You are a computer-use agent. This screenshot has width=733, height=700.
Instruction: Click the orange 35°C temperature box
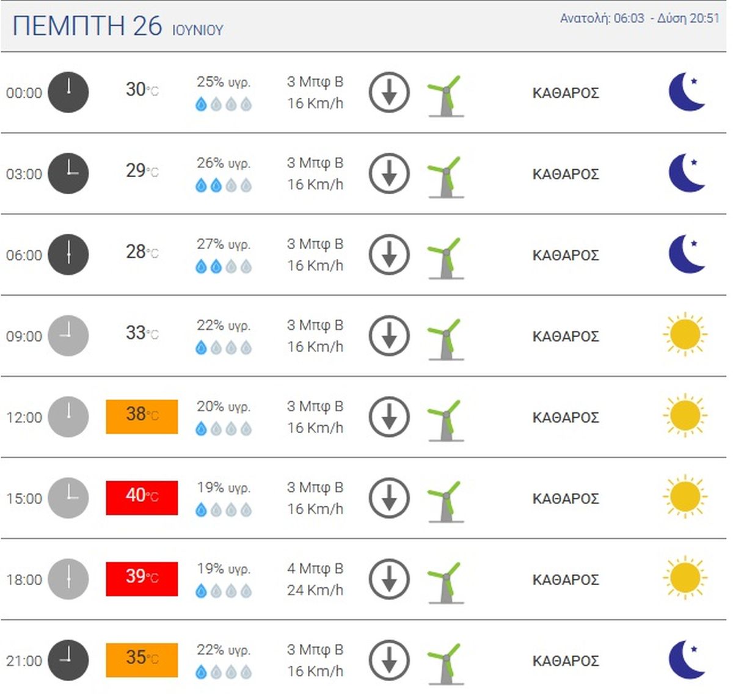pos(142,660)
